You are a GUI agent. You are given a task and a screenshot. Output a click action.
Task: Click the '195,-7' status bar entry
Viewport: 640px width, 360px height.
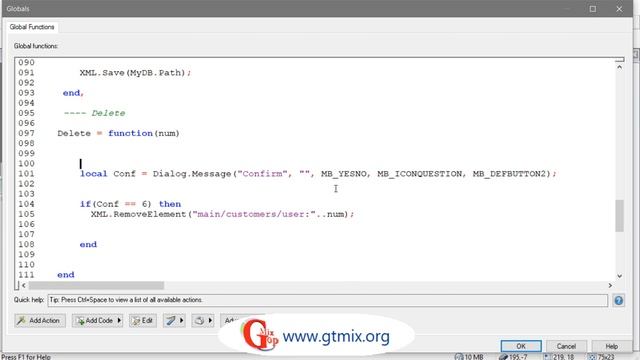click(513, 357)
